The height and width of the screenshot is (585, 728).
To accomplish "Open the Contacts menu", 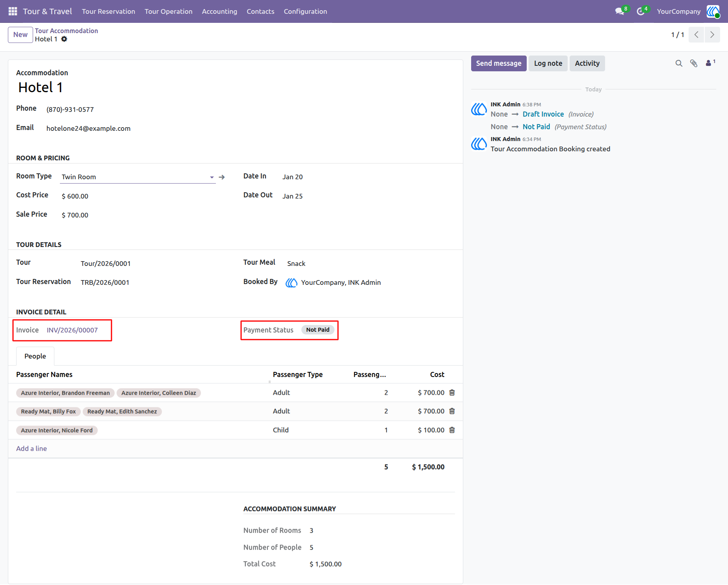I will (x=260, y=11).
